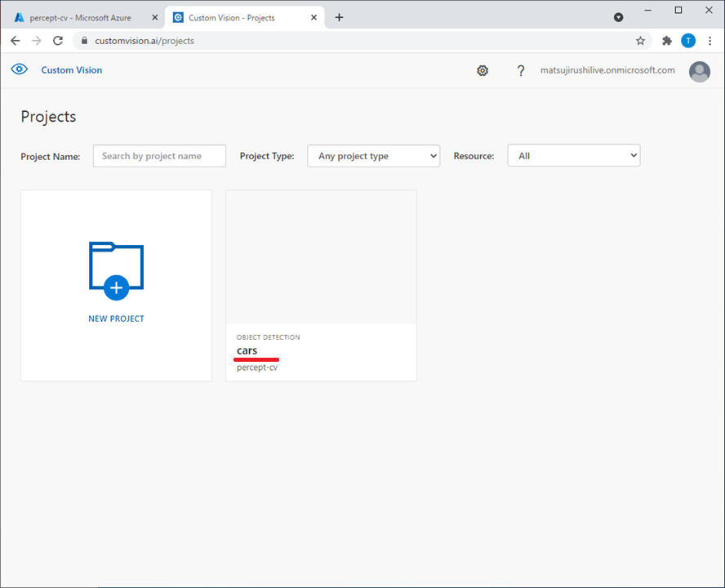Go back with browser back arrow

pos(16,41)
